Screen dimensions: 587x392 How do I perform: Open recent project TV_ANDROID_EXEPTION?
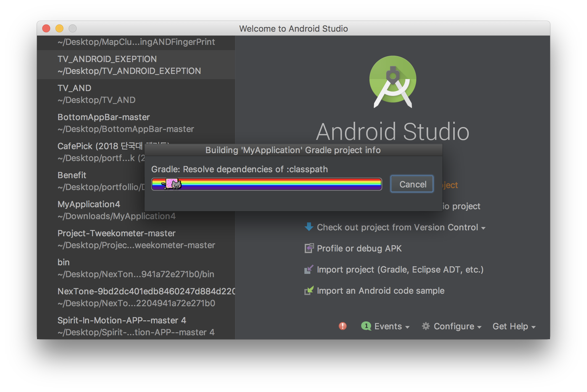pyautogui.click(x=136, y=65)
